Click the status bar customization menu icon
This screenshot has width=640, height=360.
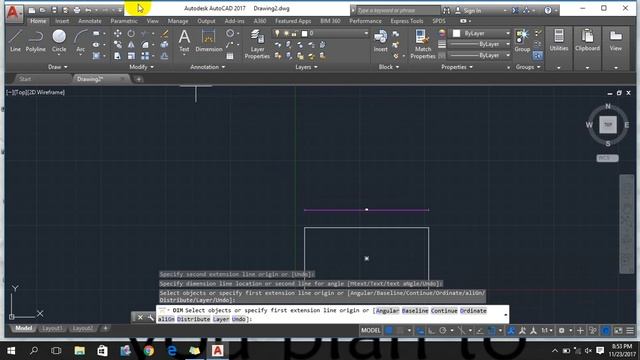[630, 331]
